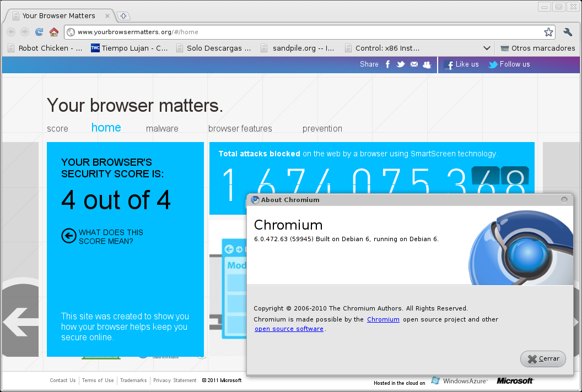Image resolution: width=582 pixels, height=392 pixels.
Task: Open the browser features section
Action: tap(240, 129)
